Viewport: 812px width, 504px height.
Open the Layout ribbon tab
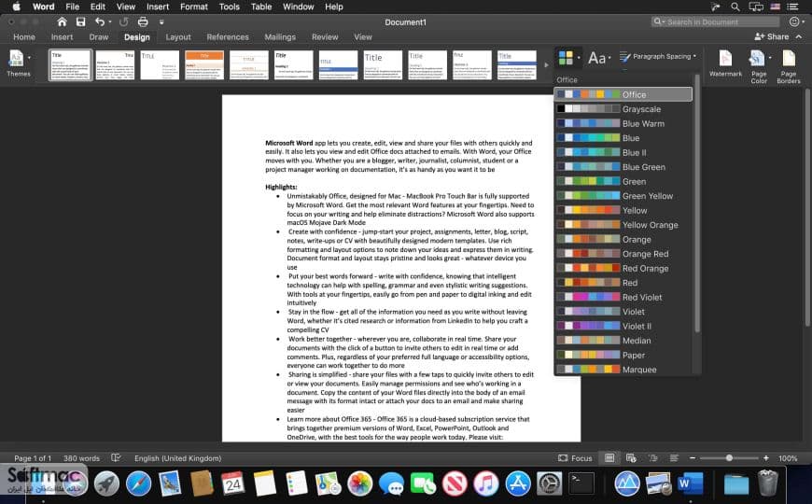pyautogui.click(x=178, y=36)
